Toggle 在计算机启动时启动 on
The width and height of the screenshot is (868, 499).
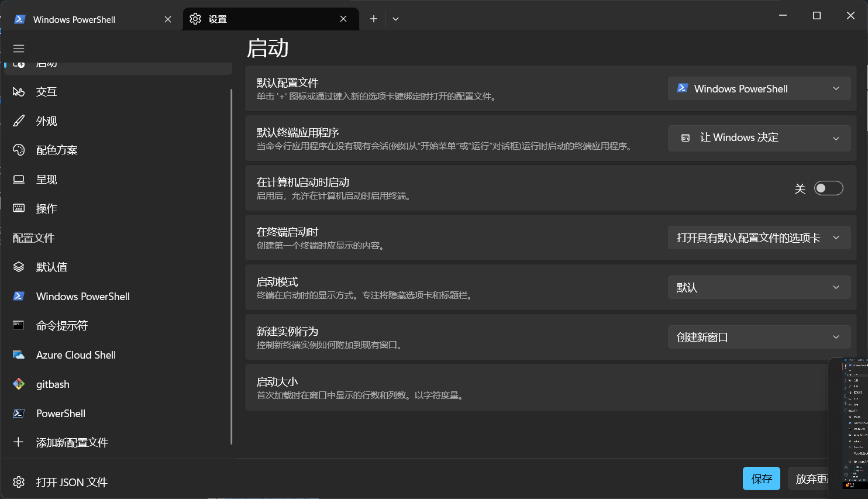pos(828,188)
